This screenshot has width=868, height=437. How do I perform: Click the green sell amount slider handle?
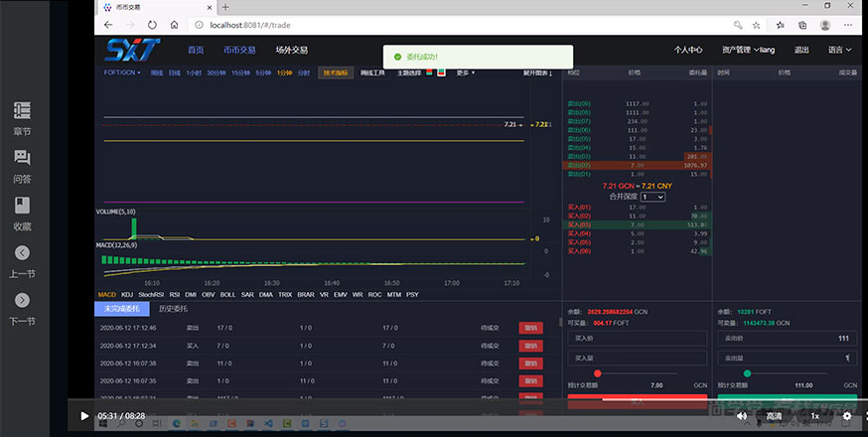tap(747, 373)
